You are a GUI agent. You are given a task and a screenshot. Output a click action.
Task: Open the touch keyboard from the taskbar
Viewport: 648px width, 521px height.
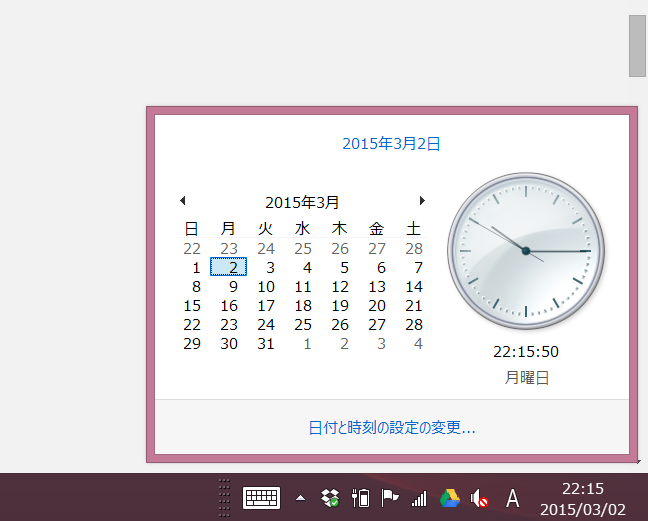coord(261,498)
